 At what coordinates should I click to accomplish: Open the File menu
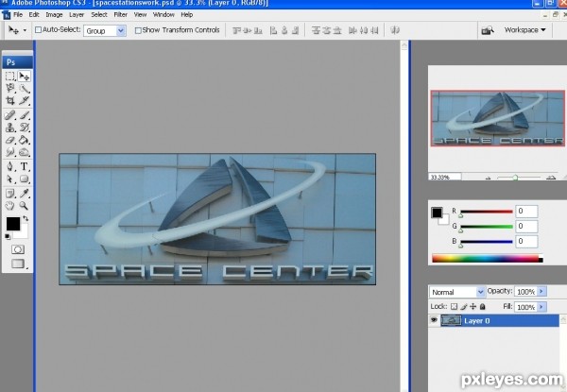click(18, 15)
